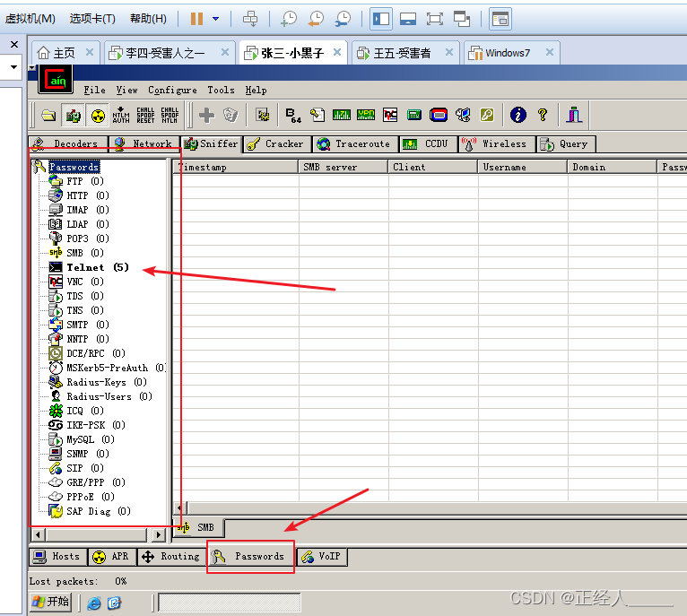Switch to the 王五-受害者 VM tab
The width and height of the screenshot is (687, 616).
(404, 53)
